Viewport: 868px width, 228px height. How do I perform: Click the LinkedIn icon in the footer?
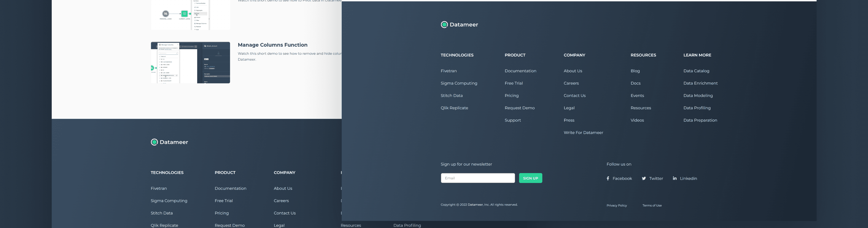(675, 178)
